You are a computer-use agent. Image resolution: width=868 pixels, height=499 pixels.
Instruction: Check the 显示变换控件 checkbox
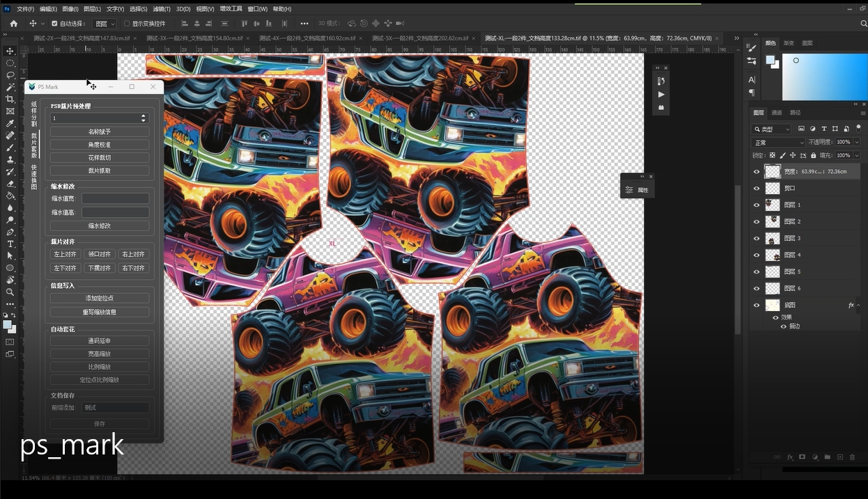click(127, 24)
